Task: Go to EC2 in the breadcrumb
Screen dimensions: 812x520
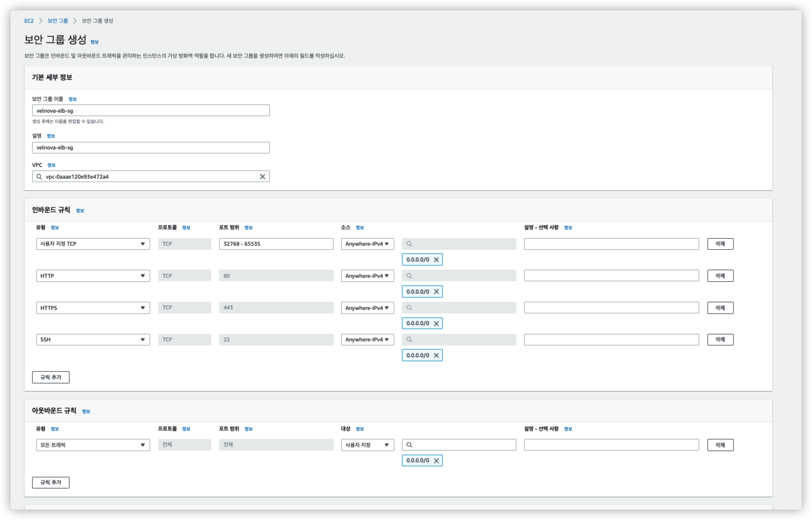Action: [29, 21]
